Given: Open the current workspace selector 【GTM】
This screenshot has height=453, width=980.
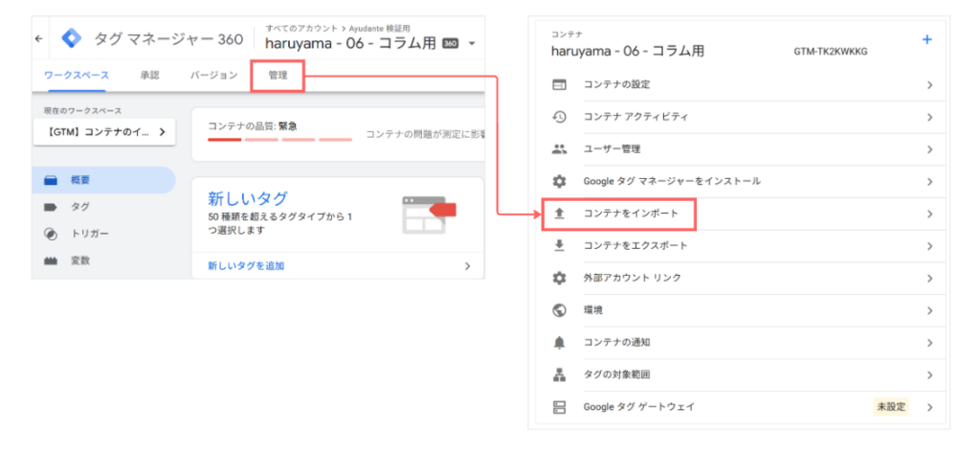Looking at the screenshot, I should point(104,132).
